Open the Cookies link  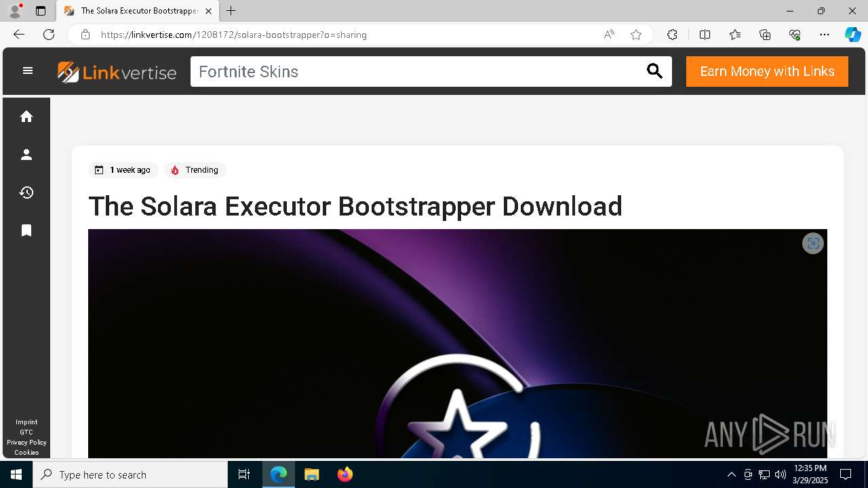click(26, 453)
